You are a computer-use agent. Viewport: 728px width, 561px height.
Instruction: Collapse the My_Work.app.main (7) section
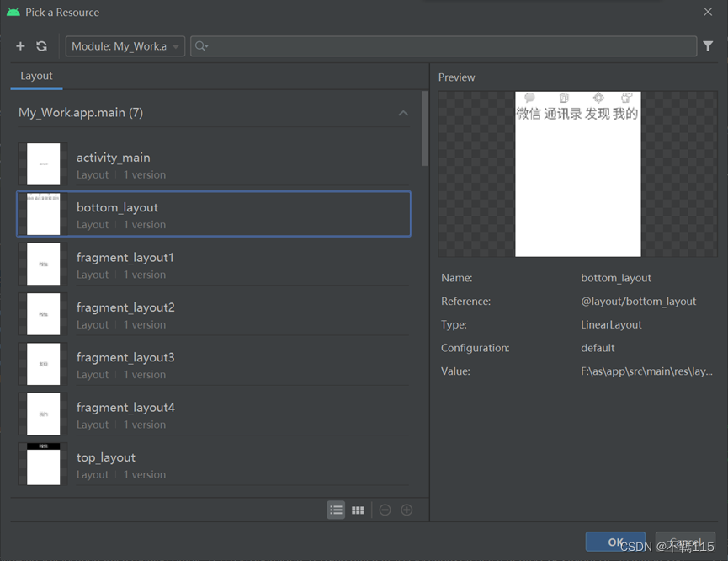pos(403,113)
